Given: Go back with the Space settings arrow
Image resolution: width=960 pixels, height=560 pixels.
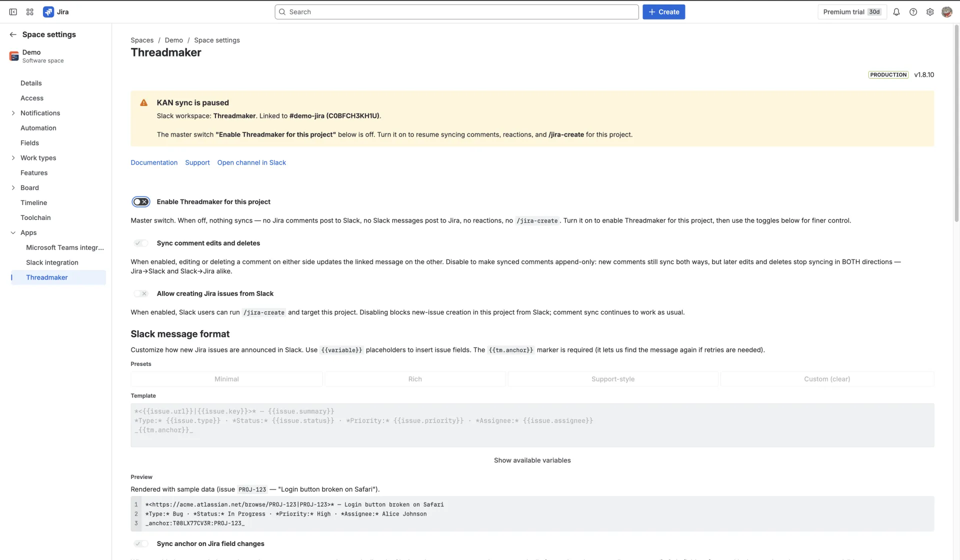Looking at the screenshot, I should pos(13,34).
